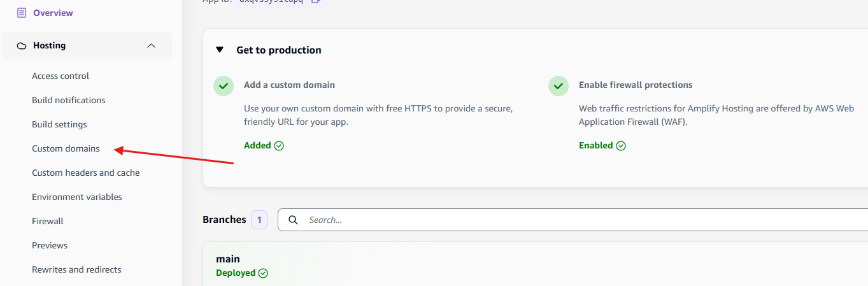Click the search magnifier icon in Branches
The width and height of the screenshot is (868, 286).
(293, 220)
